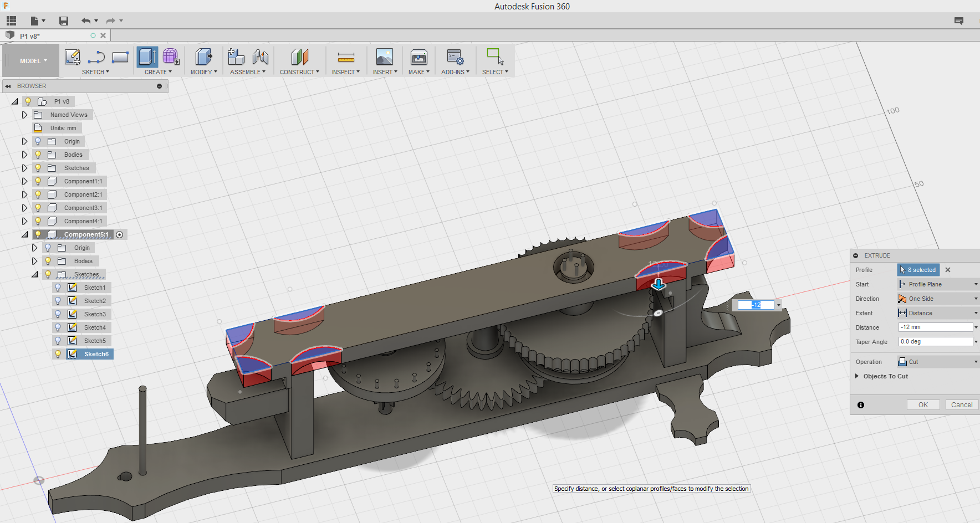This screenshot has width=980, height=523.
Task: Clear profile selection with X button
Action: [948, 270]
